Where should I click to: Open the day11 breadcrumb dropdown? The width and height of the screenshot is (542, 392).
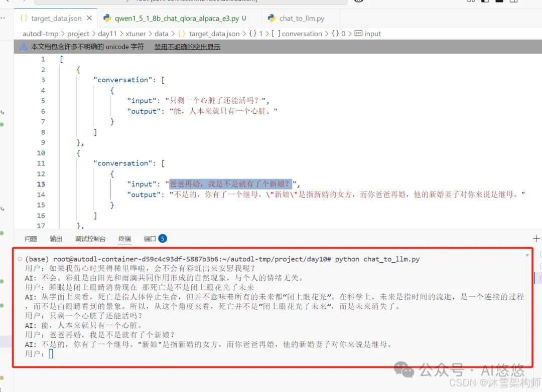pos(107,34)
